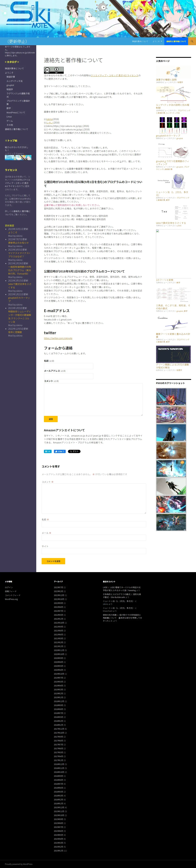The width and height of the screenshot is (196, 868).
Task: Click the (更新停止) site title
Action: (17, 41)
